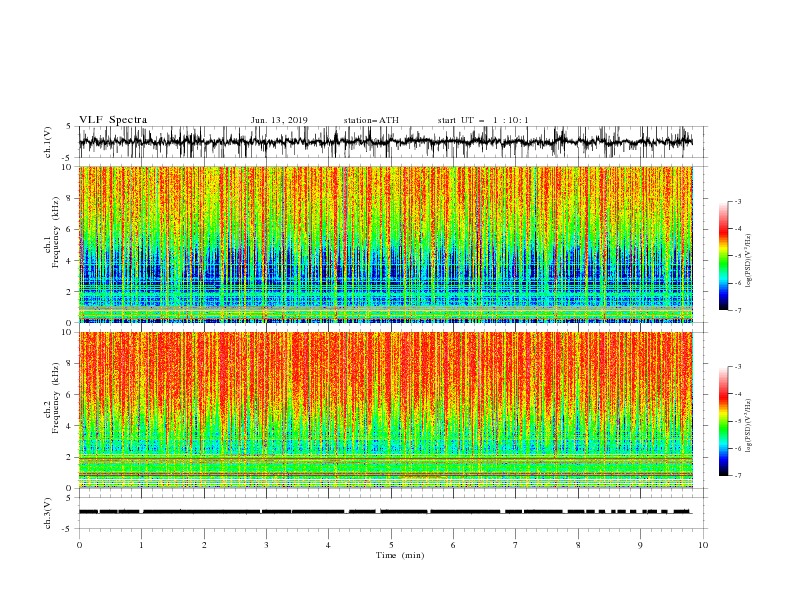Click time axis tick label "5"

[391, 545]
